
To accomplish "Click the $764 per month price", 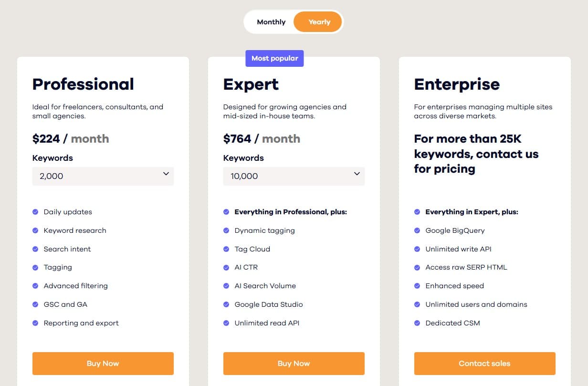I will click(x=262, y=138).
